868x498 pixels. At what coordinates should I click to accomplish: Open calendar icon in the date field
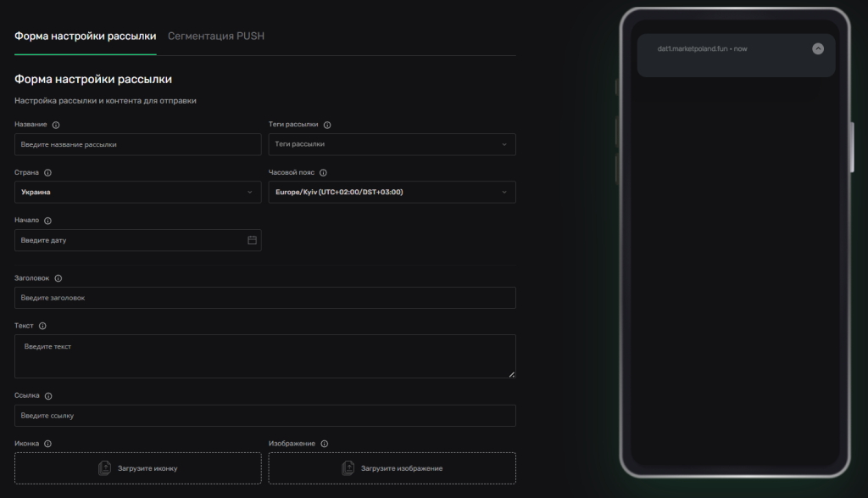coord(252,240)
